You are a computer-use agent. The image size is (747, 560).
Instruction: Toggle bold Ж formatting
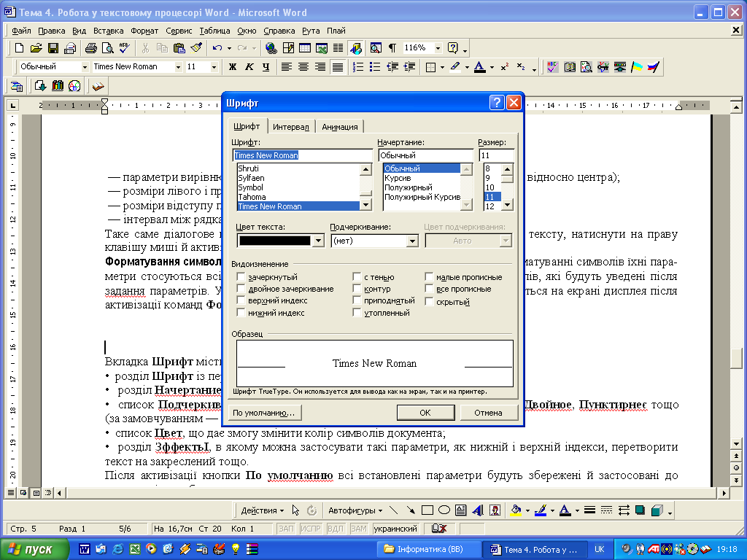[x=233, y=67]
